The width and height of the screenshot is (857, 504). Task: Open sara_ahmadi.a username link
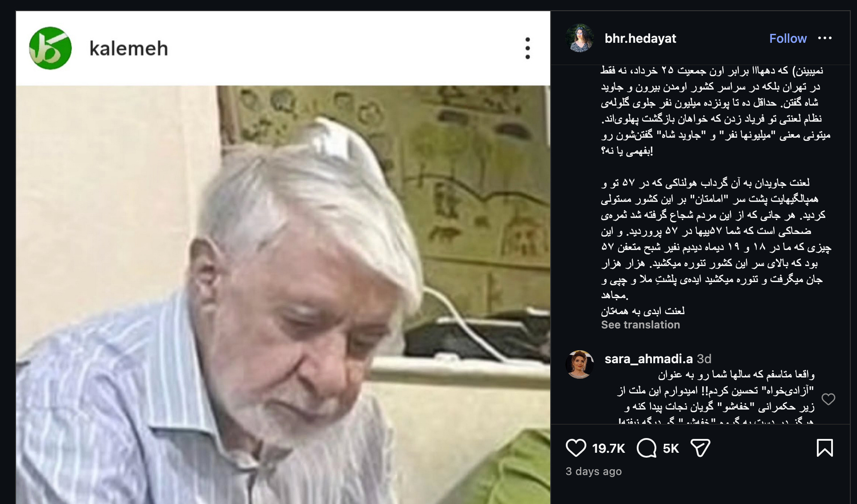[x=649, y=359]
